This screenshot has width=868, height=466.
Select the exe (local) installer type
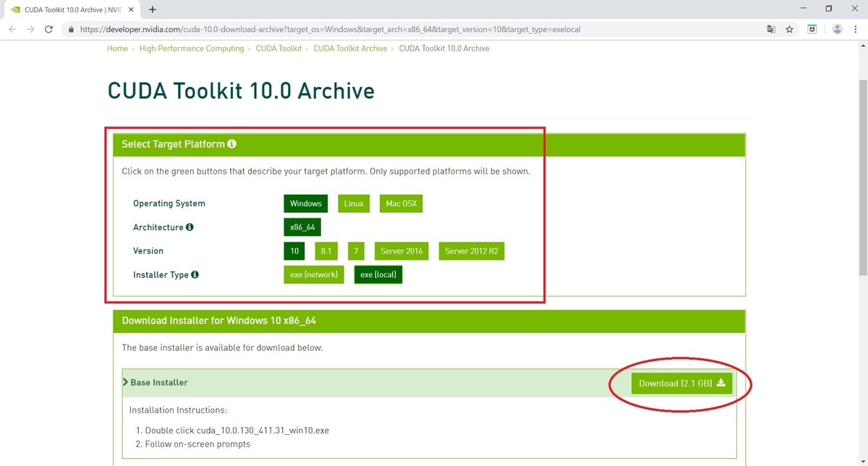[378, 275]
